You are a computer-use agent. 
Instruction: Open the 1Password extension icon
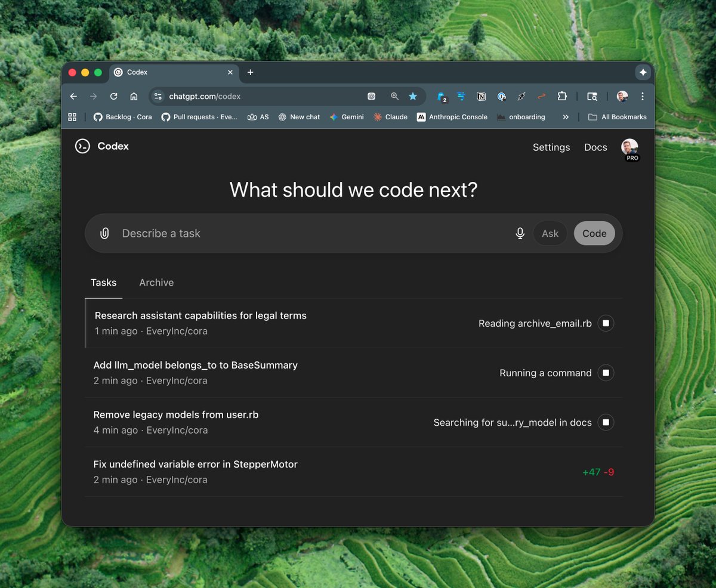click(x=501, y=96)
